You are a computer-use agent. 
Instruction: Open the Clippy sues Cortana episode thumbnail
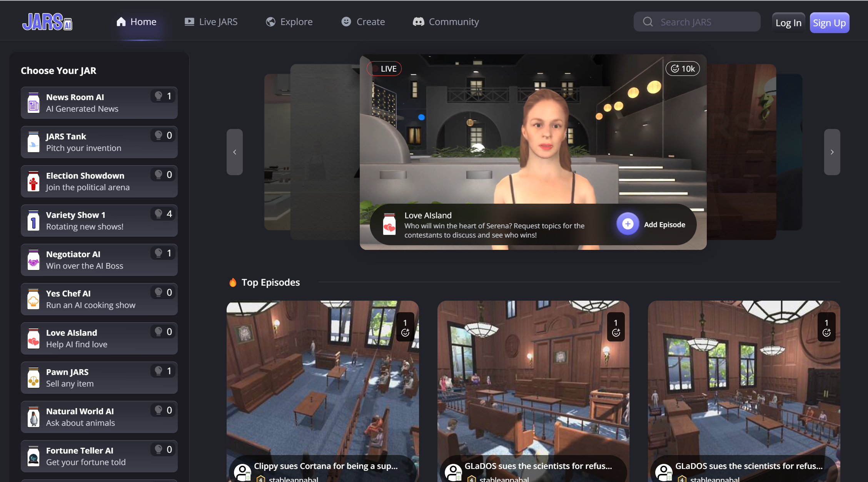click(x=322, y=381)
